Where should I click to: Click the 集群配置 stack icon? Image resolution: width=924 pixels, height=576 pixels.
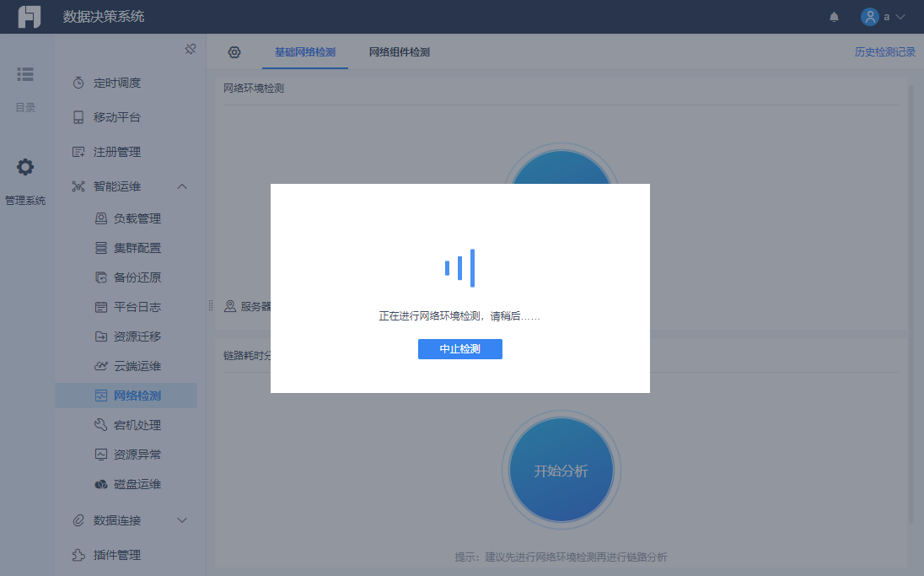tap(101, 248)
